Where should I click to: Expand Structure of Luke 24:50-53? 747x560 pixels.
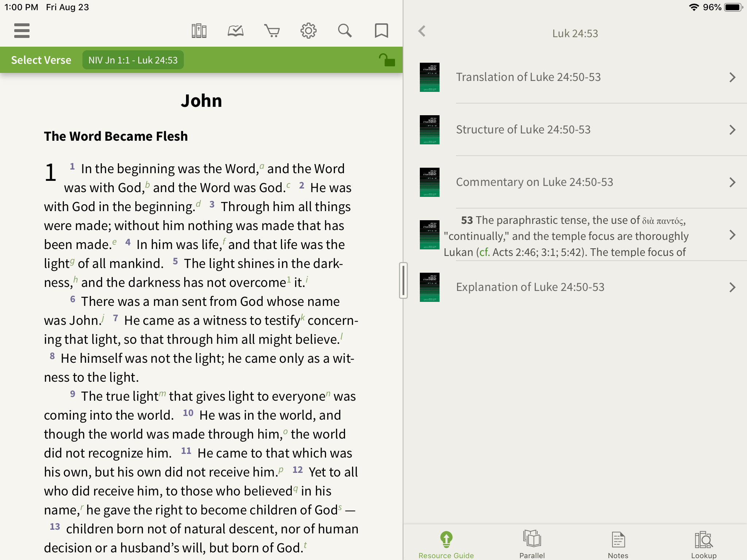pyautogui.click(x=523, y=129)
